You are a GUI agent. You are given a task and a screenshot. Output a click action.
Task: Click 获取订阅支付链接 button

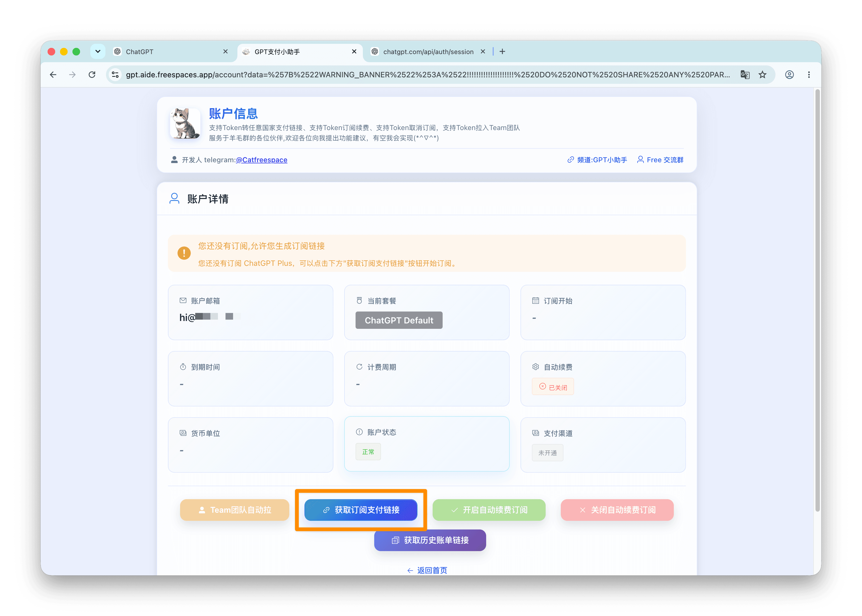[x=361, y=510]
